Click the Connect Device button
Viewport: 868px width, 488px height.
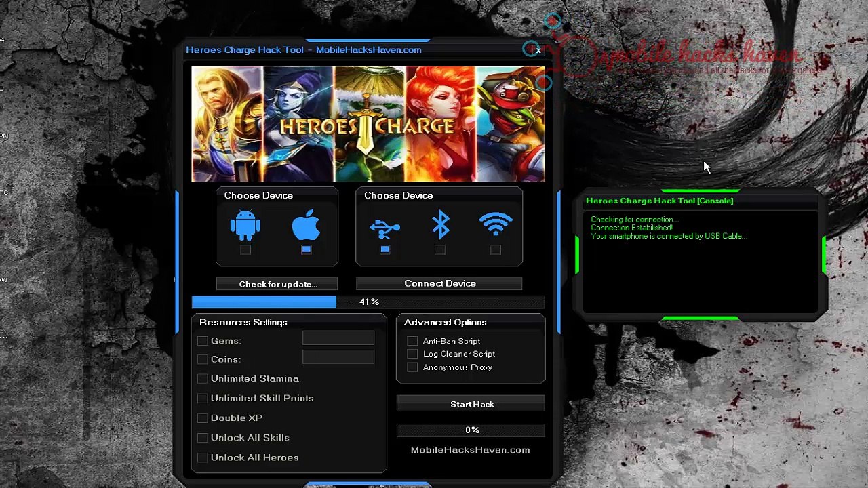pyautogui.click(x=439, y=283)
